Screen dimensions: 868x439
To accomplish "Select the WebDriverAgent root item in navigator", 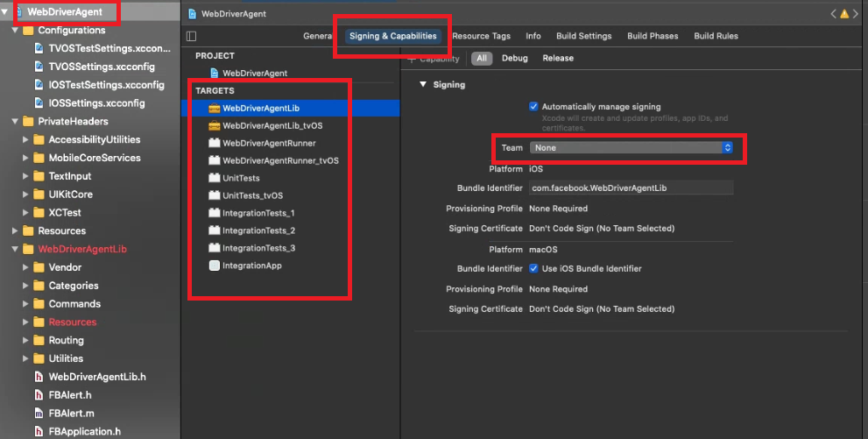I will pyautogui.click(x=65, y=11).
